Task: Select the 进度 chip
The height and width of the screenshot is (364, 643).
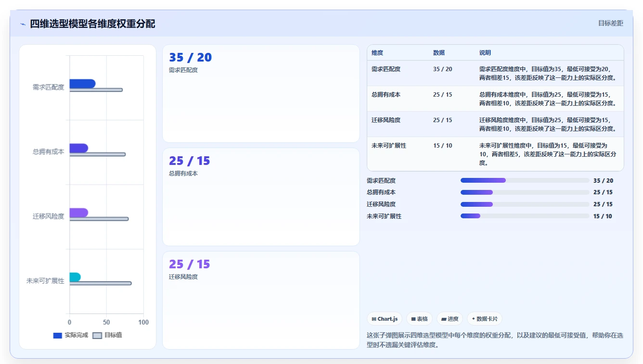Action: point(450,319)
